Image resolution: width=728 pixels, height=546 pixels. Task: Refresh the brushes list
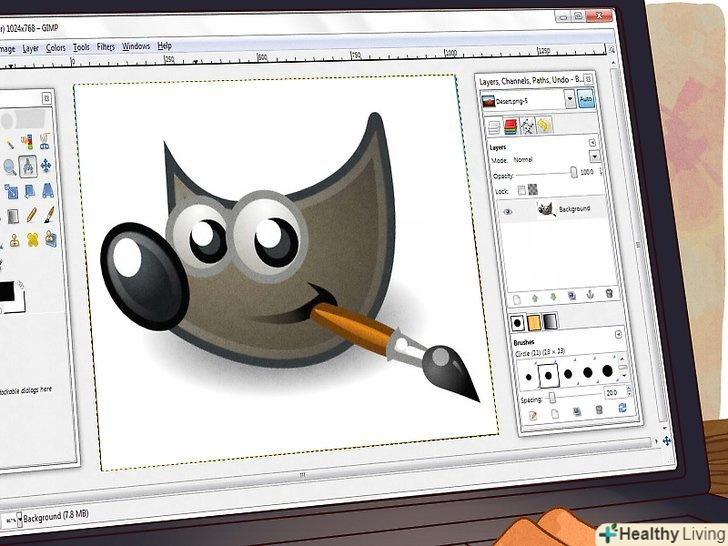click(623, 408)
